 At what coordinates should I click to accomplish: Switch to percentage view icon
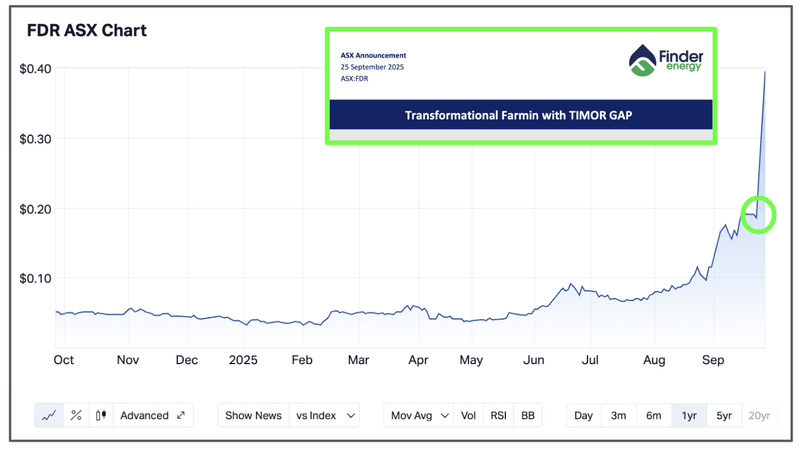coord(75,415)
